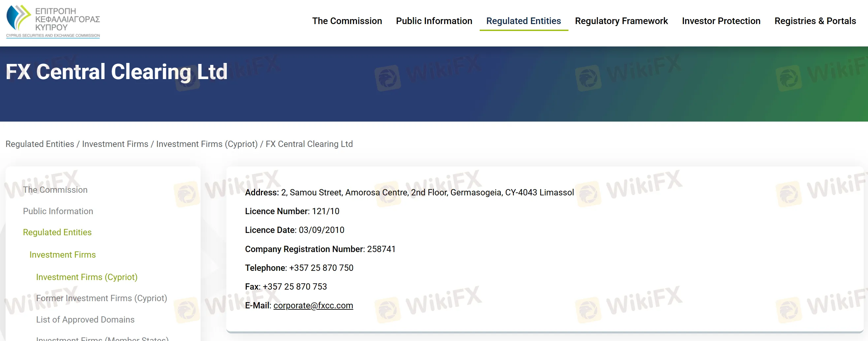
Task: Click the Cyprus Securities and Exchange Commission logo
Action: click(x=53, y=21)
